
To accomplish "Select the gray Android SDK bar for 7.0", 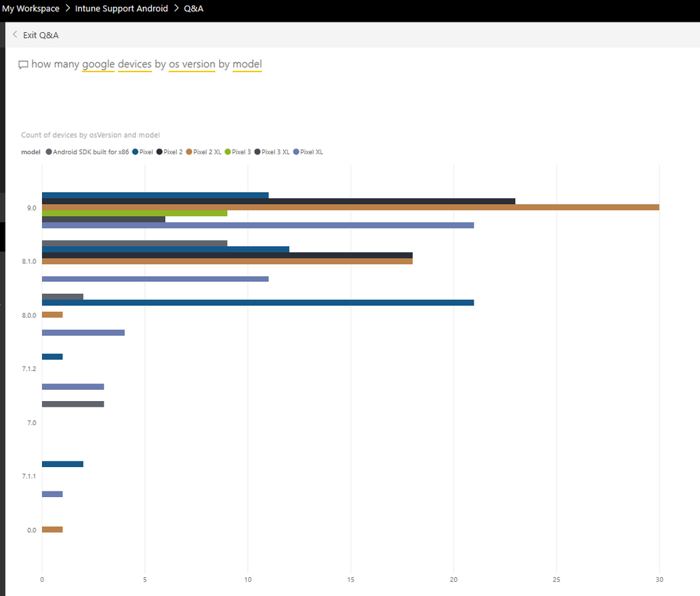I will (73, 405).
